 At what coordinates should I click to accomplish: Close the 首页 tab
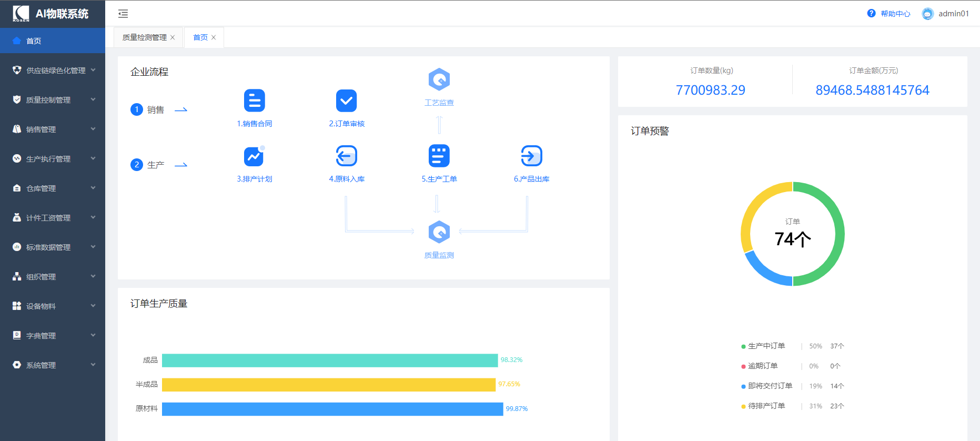214,37
